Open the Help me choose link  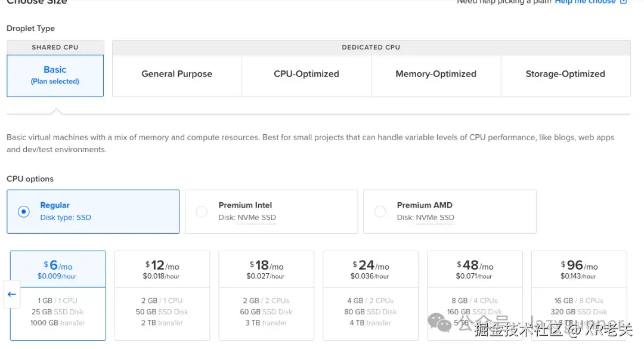[584, 2]
